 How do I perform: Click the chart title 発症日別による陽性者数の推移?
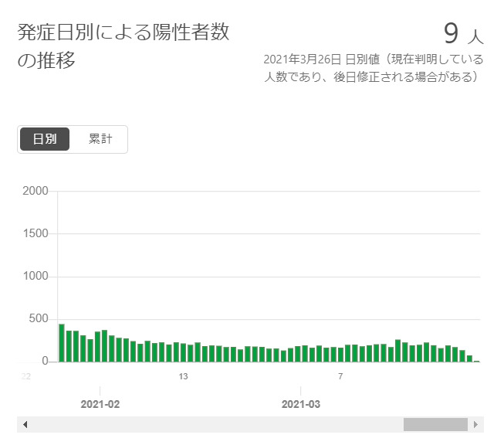coord(123,46)
